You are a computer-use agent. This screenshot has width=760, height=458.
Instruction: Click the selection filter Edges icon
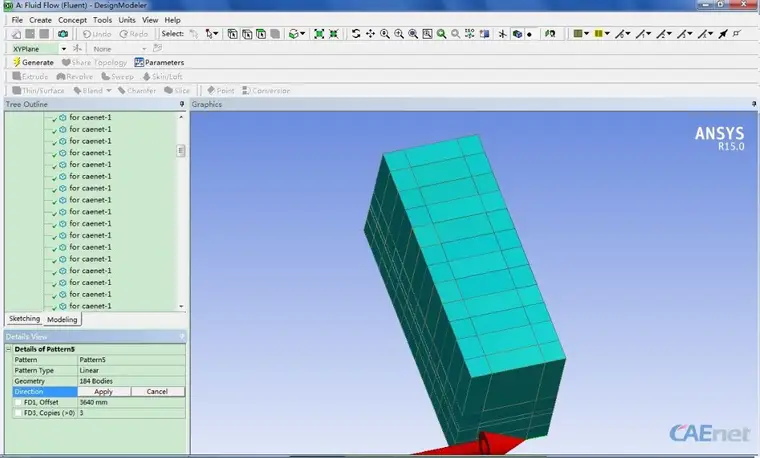[247, 34]
